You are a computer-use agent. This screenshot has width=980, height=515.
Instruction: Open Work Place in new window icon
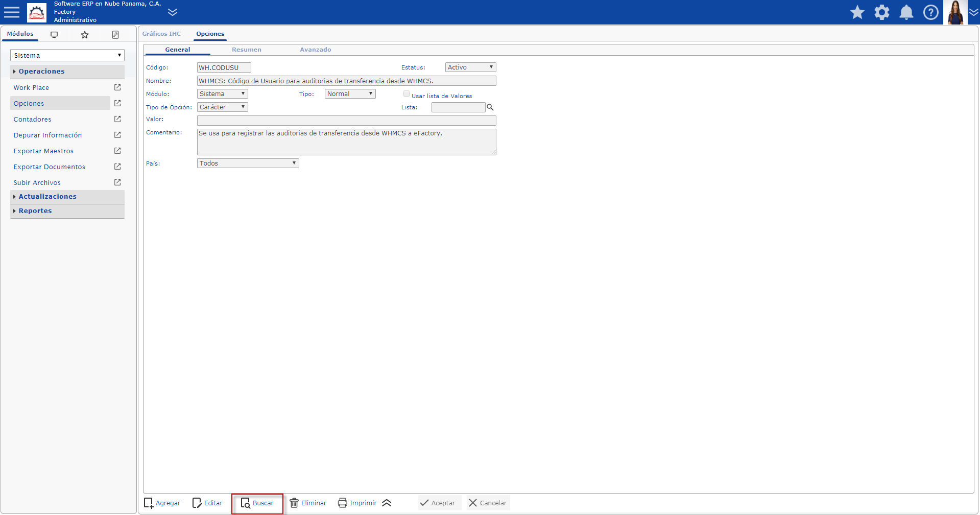point(117,87)
